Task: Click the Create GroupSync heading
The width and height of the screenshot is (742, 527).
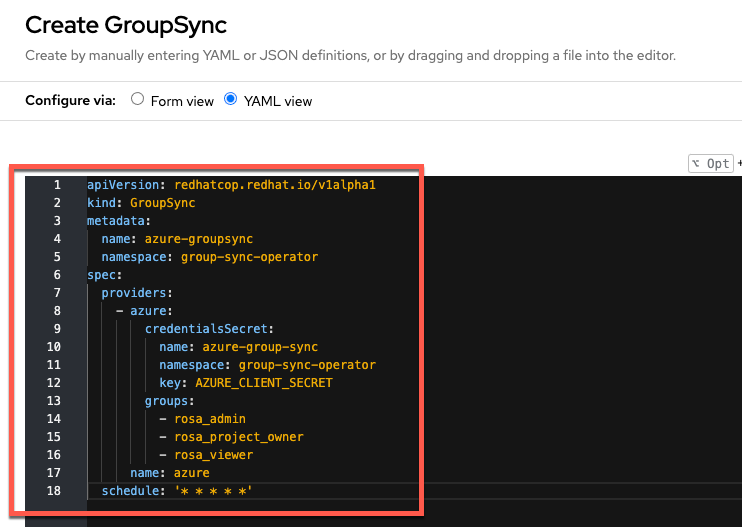Action: [x=126, y=26]
